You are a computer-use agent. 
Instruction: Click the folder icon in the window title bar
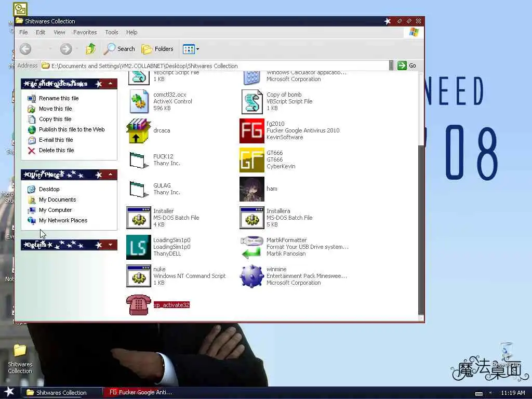tap(20, 21)
